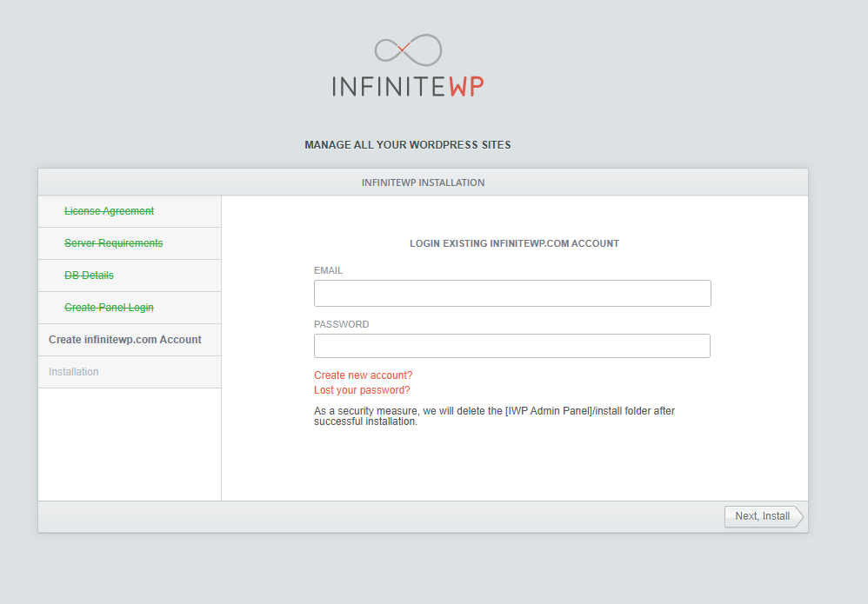
Task: Click the Login Existing InfiniteWP.com Account heading
Action: (x=514, y=243)
